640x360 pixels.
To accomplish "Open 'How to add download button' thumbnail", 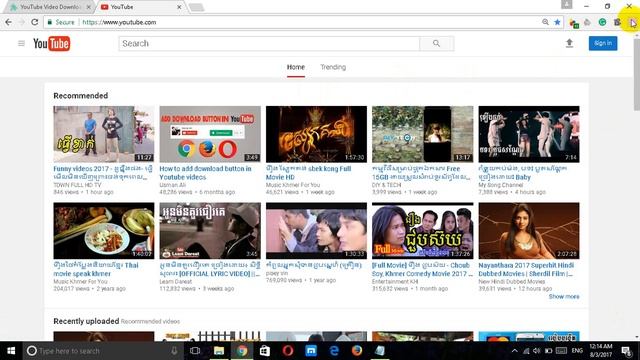I will (210, 134).
